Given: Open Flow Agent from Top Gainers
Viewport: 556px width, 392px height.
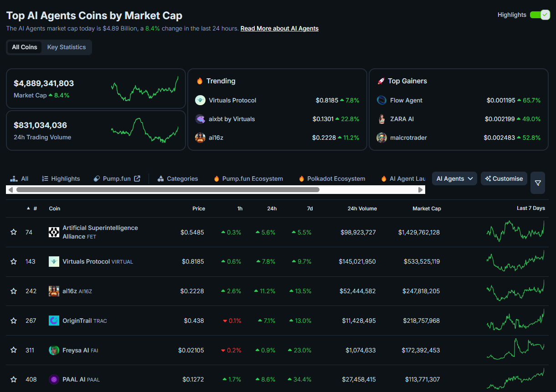Looking at the screenshot, I should point(406,100).
